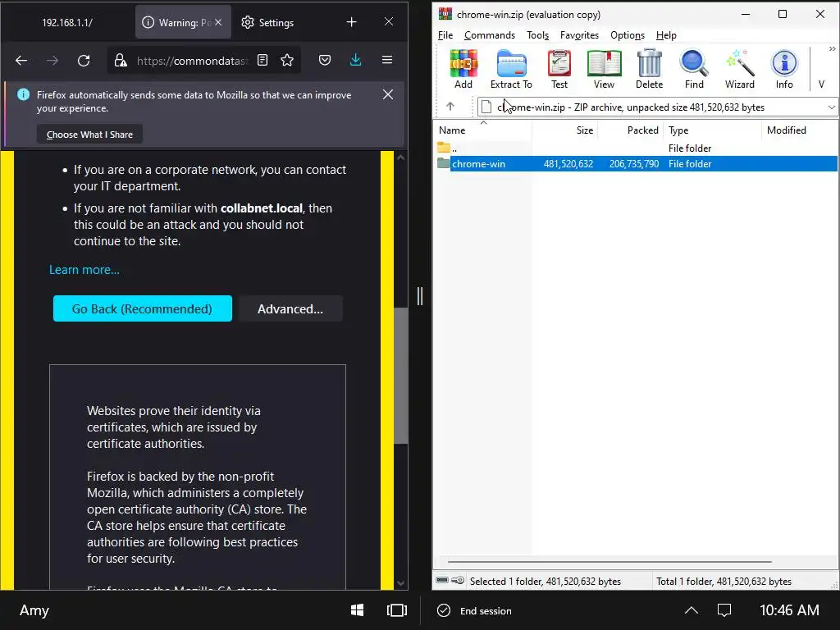
Task: Reload the page in Firefox
Action: coord(84,61)
